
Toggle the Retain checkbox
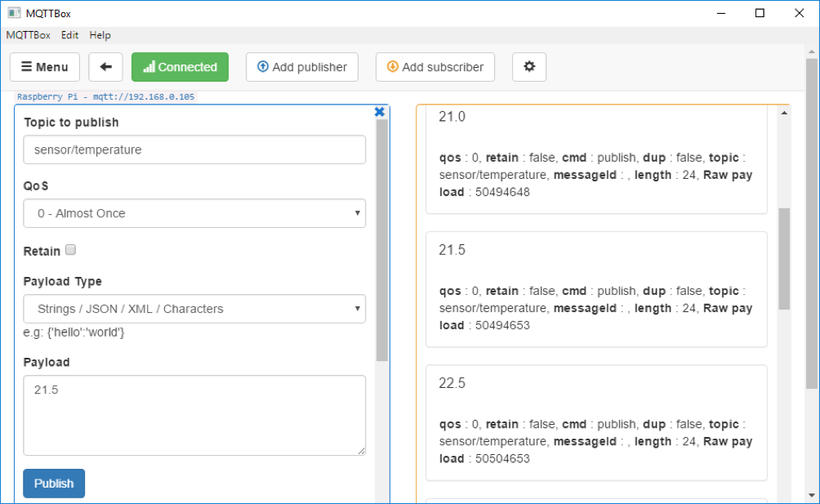tap(70, 250)
